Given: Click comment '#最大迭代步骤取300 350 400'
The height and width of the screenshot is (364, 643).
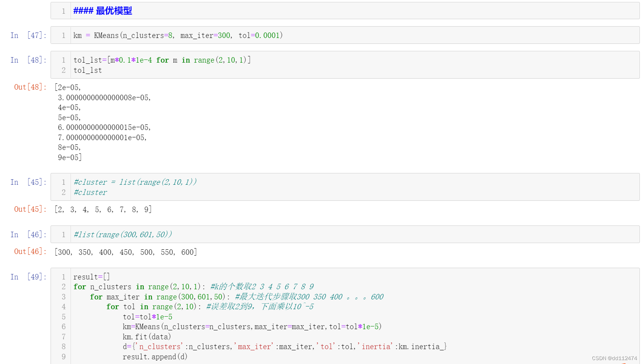Looking at the screenshot, I should coord(309,297).
